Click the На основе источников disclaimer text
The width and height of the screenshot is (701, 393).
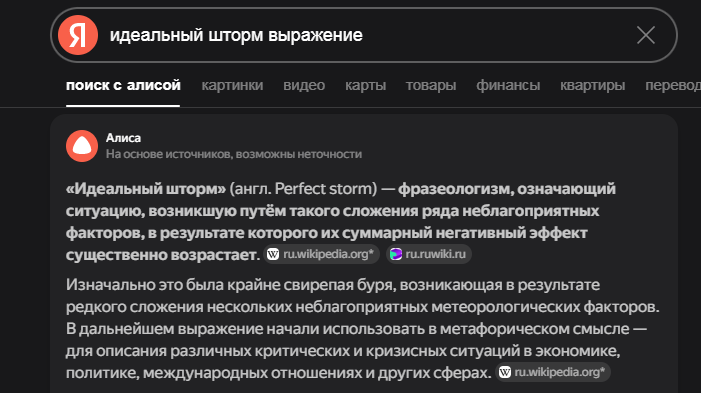(x=234, y=154)
